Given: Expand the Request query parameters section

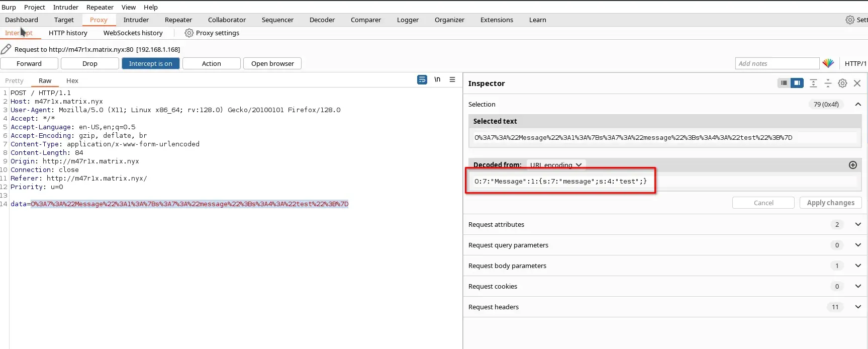Looking at the screenshot, I should coord(858,245).
